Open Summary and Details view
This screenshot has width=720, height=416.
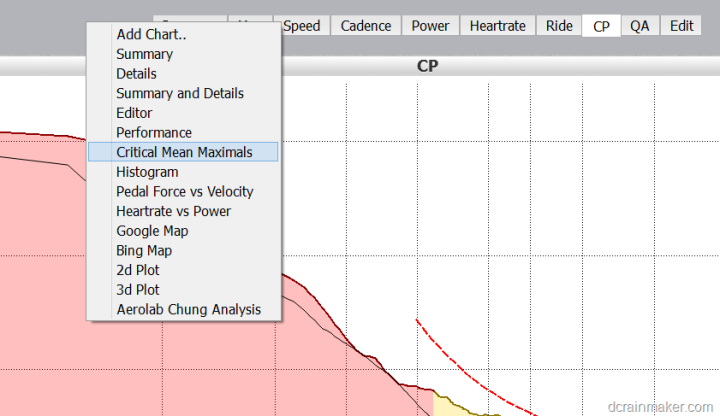pyautogui.click(x=180, y=93)
